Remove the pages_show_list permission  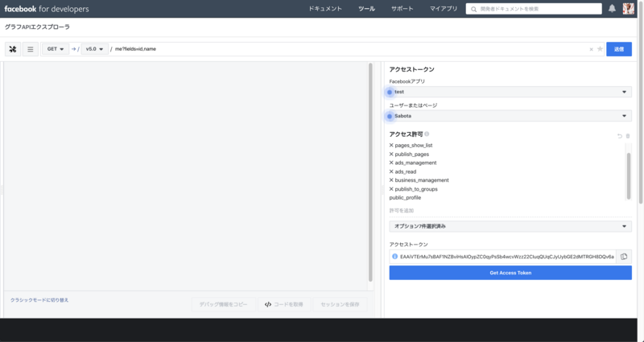(x=391, y=146)
